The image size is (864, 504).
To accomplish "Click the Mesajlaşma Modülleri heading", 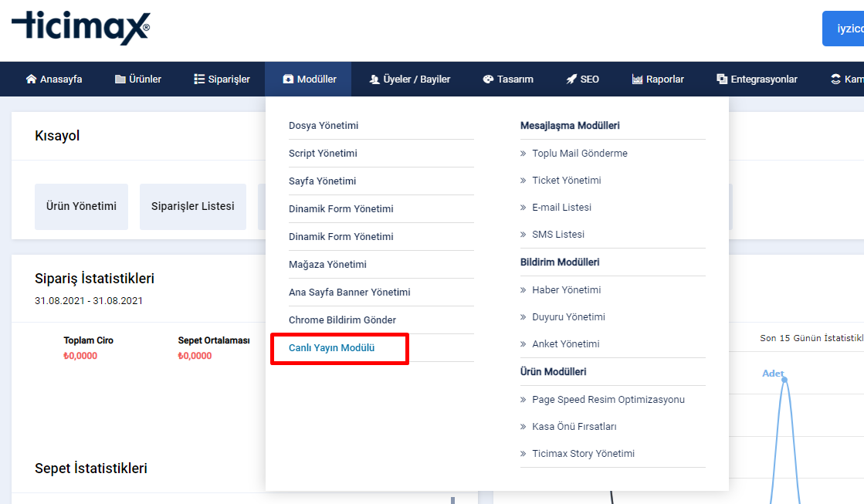I will coord(570,126).
